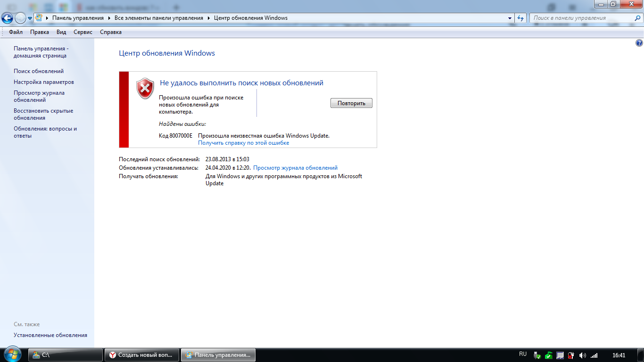Open recent pages dropdown next to navigation arrows
644x362 pixels.
(30, 18)
